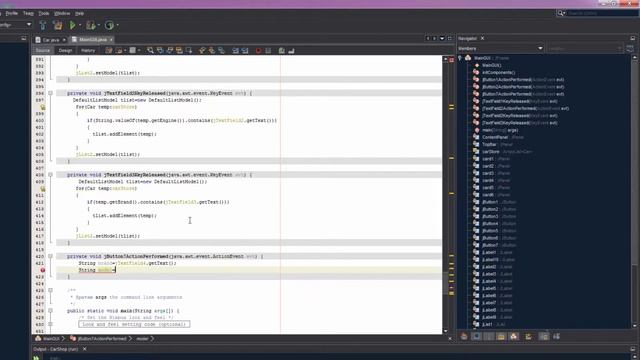Click the Profile Project icon
Image resolution: width=640 pixels, height=360 pixels.
pyautogui.click(x=109, y=25)
